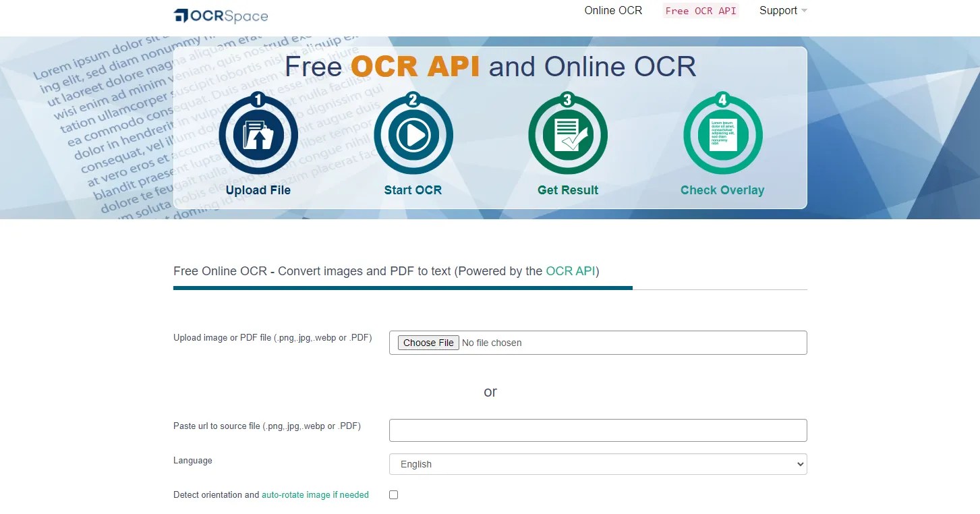
Task: Expand the Support dropdown menu
Action: coord(783,11)
